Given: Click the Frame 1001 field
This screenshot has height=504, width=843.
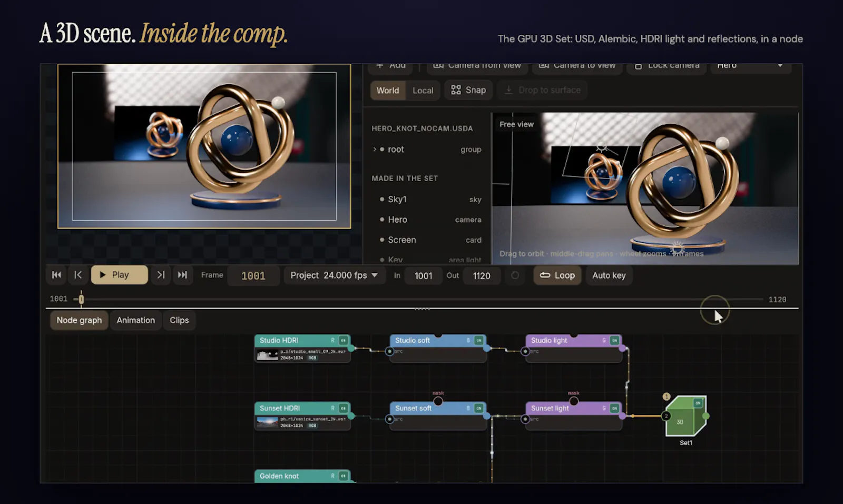Looking at the screenshot, I should 253,276.
